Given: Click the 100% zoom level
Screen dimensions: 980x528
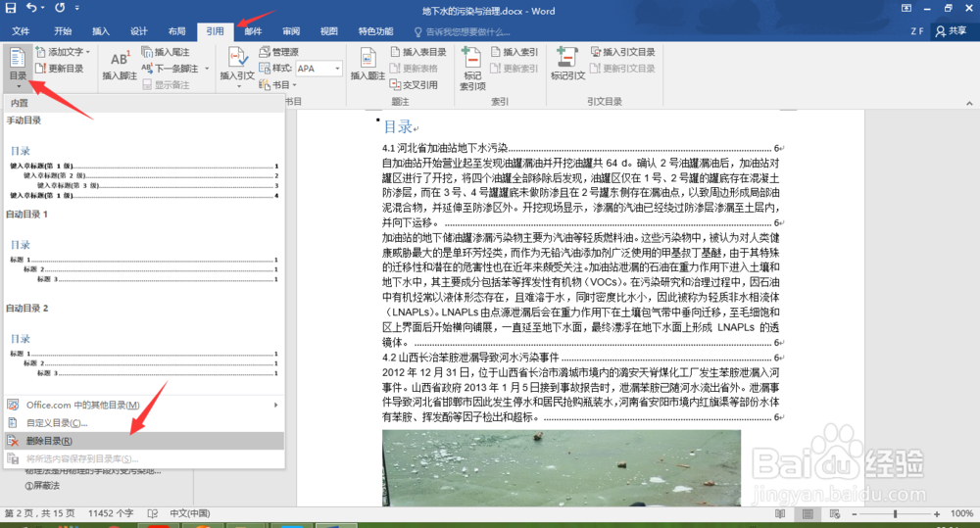Looking at the screenshot, I should click(x=961, y=513).
